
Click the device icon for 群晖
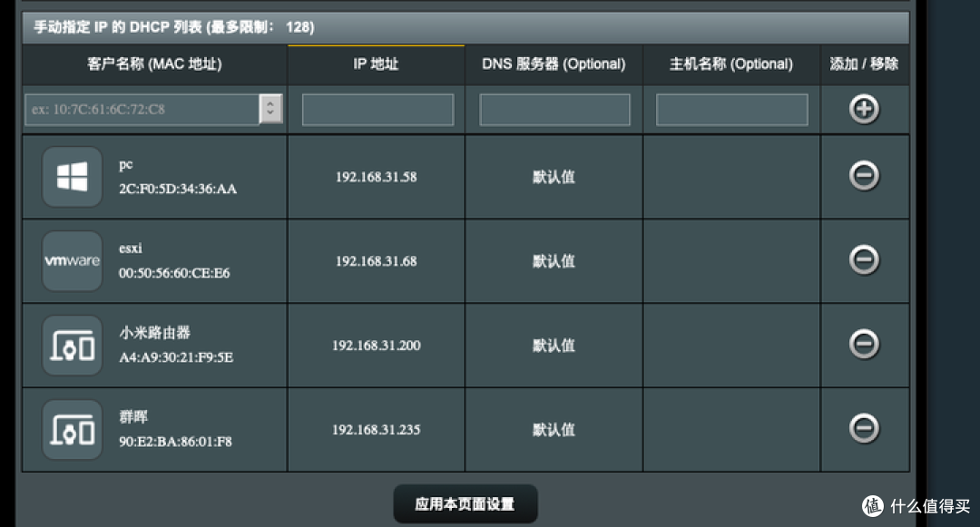coord(72,430)
